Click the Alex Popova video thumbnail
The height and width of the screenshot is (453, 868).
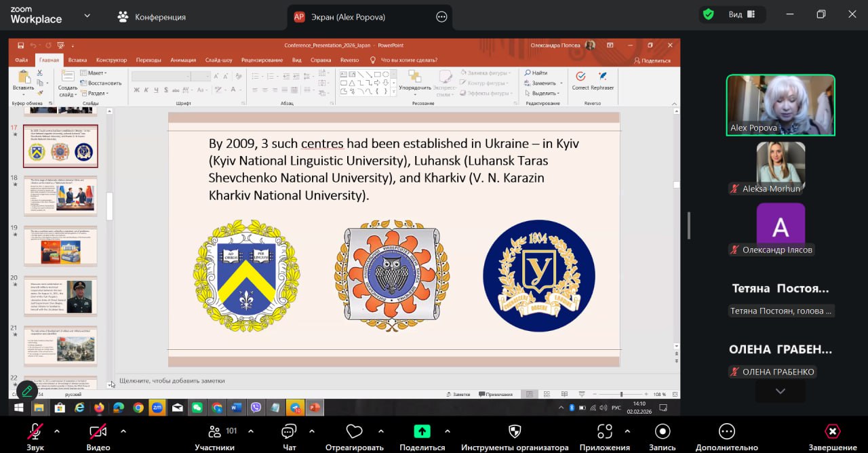[781, 105]
